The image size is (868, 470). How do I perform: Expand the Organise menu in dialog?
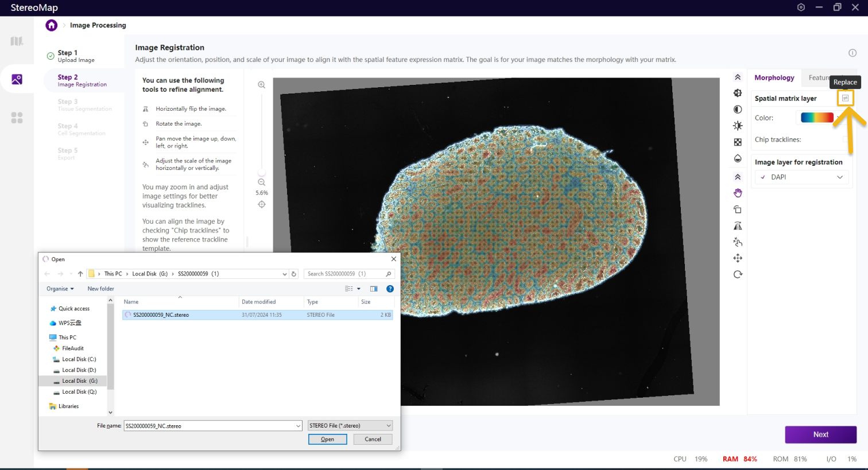click(60, 289)
